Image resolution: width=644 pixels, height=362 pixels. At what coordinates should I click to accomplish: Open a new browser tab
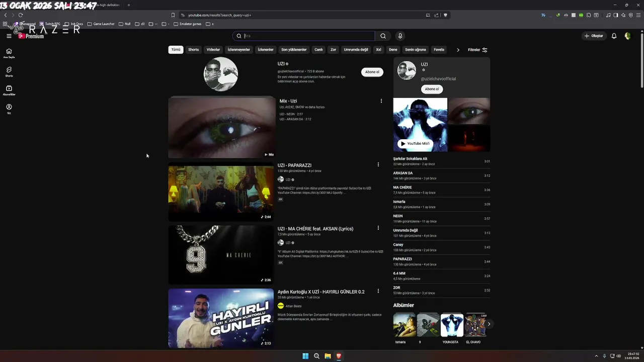(x=128, y=5)
